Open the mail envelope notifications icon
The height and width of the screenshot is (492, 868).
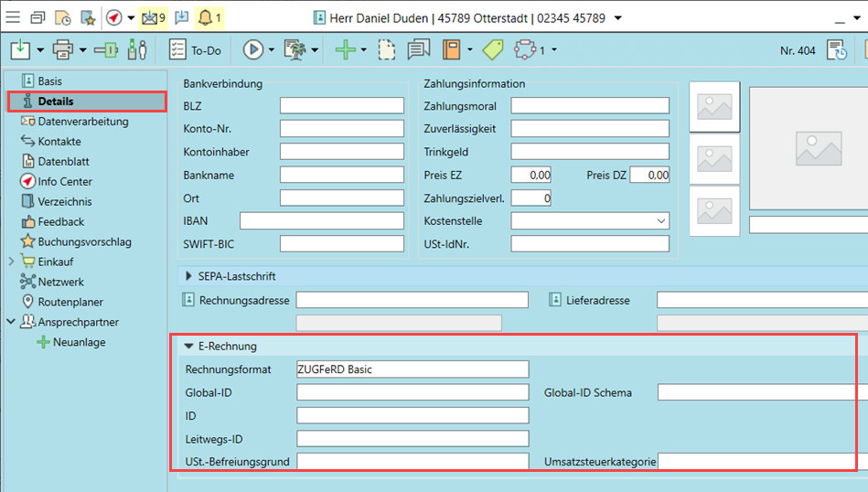pyautogui.click(x=149, y=17)
